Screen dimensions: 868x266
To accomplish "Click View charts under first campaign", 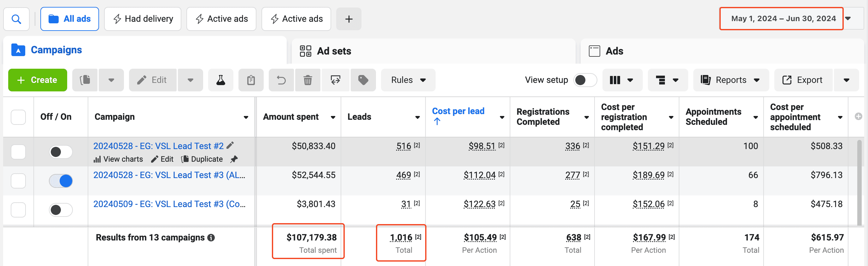I will click(x=118, y=159).
